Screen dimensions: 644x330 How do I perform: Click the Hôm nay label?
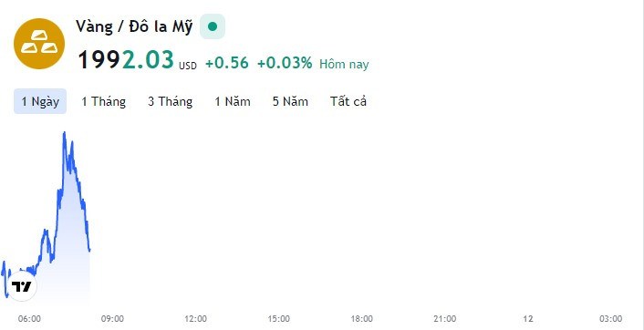tap(344, 65)
